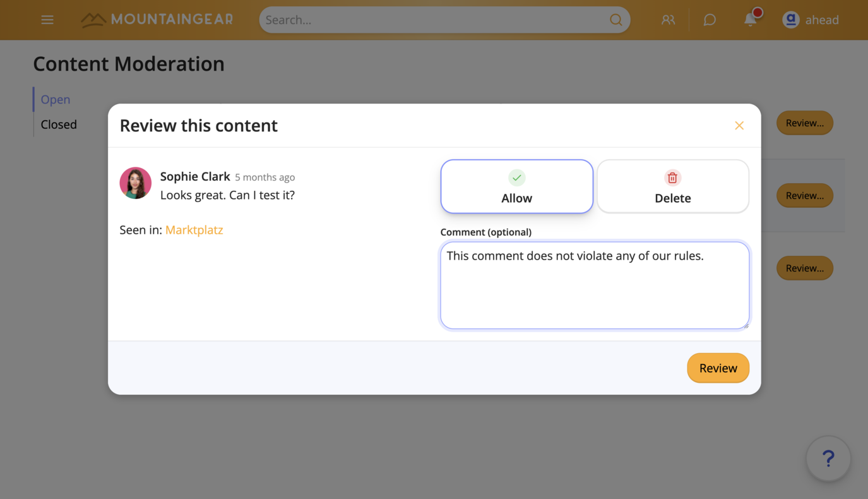The width and height of the screenshot is (868, 499).
Task: Click the 'Comment (optional)' field label
Action: pos(486,232)
